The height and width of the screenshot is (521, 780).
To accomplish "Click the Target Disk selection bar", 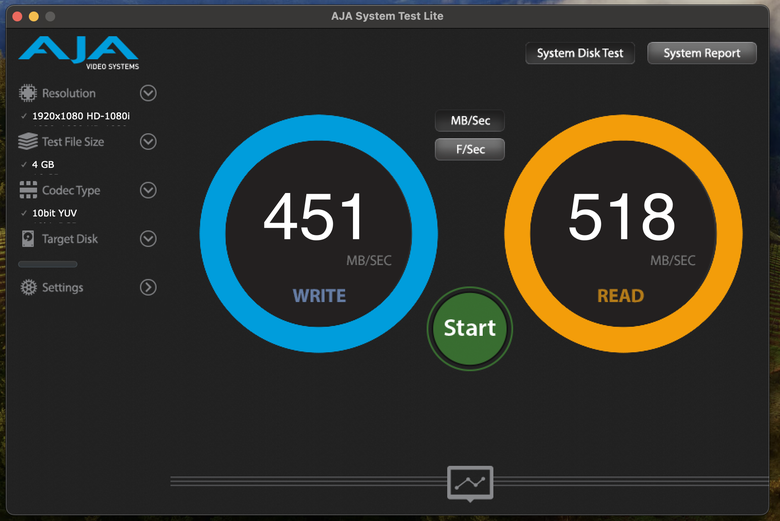I will point(48,264).
